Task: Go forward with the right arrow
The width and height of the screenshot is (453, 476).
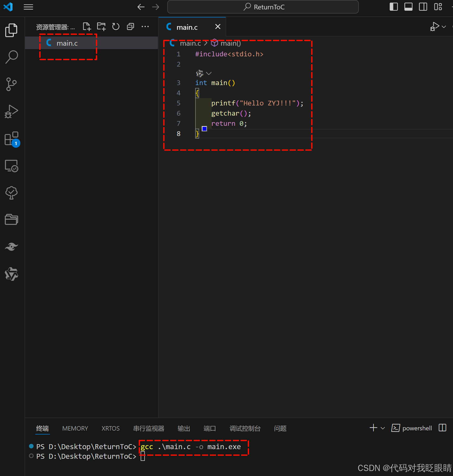Action: coord(156,7)
